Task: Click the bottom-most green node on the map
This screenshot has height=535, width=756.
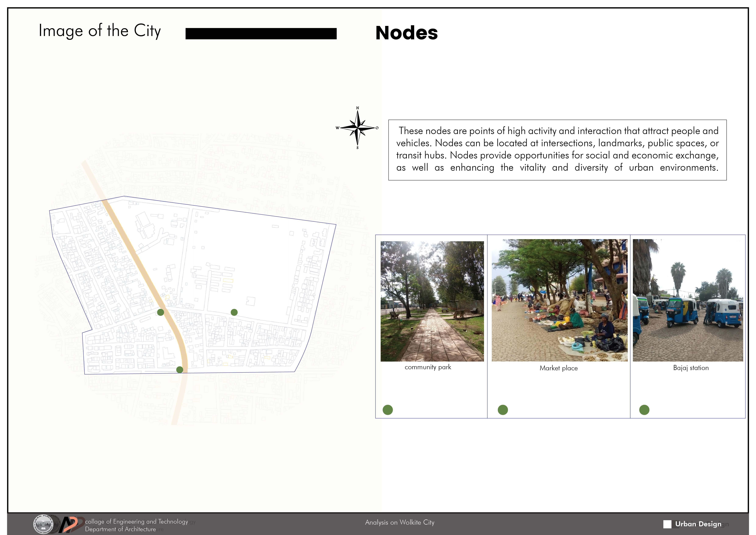Action: pyautogui.click(x=180, y=370)
